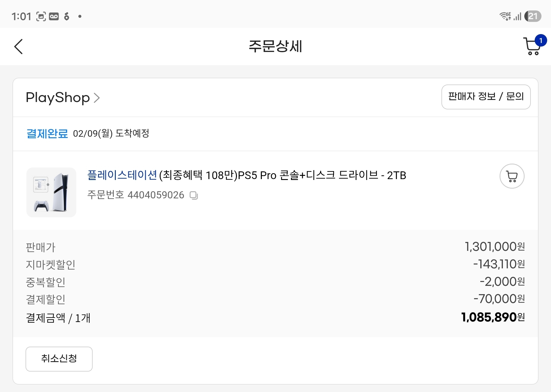The width and height of the screenshot is (551, 392).
Task: Open the PS5 Pro product thumbnail
Action: coord(51,192)
